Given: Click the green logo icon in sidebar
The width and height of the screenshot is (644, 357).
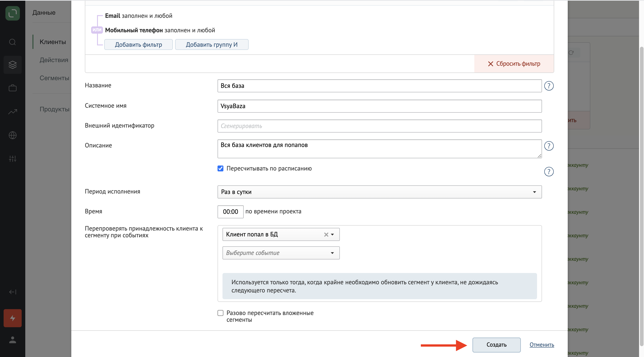Looking at the screenshot, I should 12,13.
